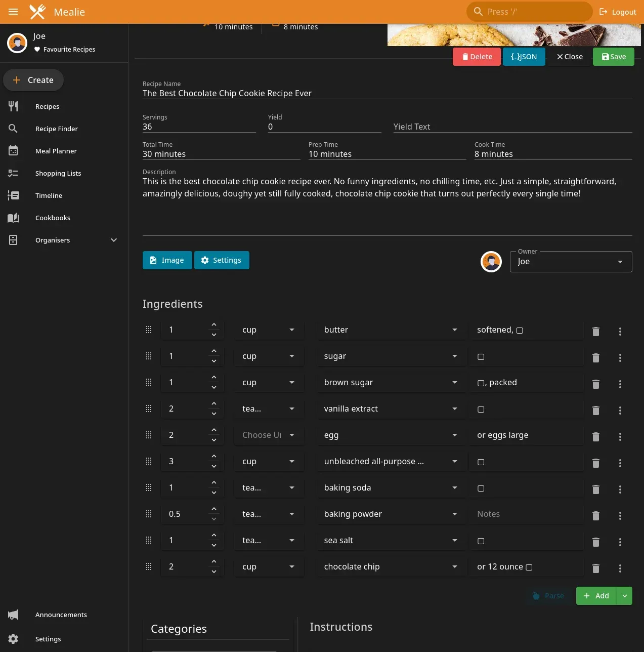Open the Owner dropdown showing Joe

tap(571, 262)
